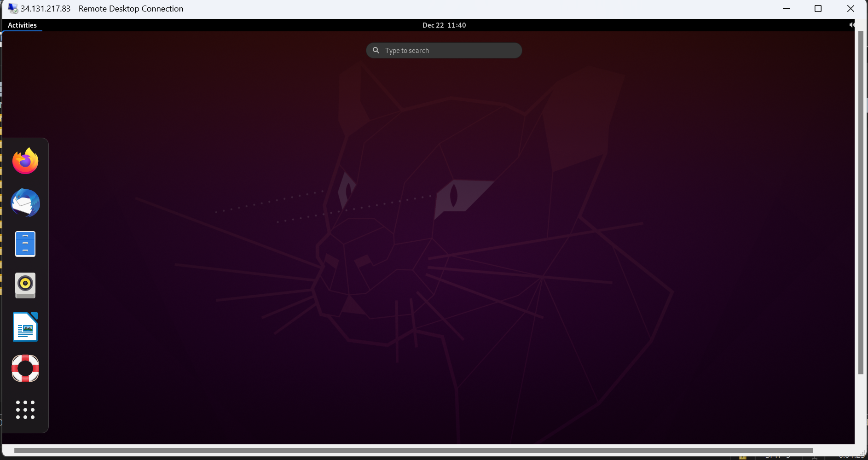868x460 pixels.
Task: Show Applications grid button
Action: coord(25,409)
